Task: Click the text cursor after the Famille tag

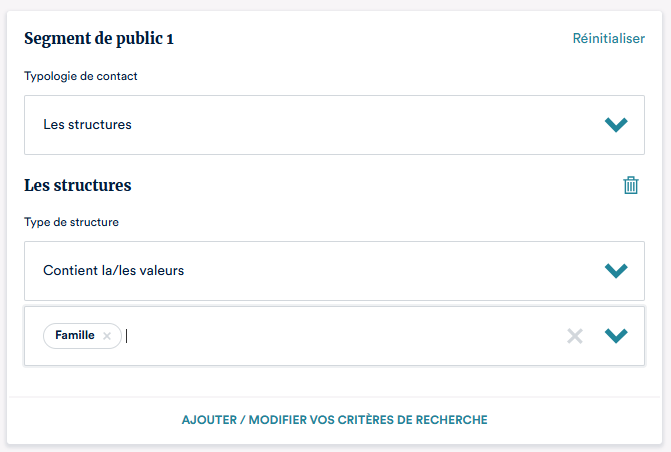Action: [x=128, y=336]
